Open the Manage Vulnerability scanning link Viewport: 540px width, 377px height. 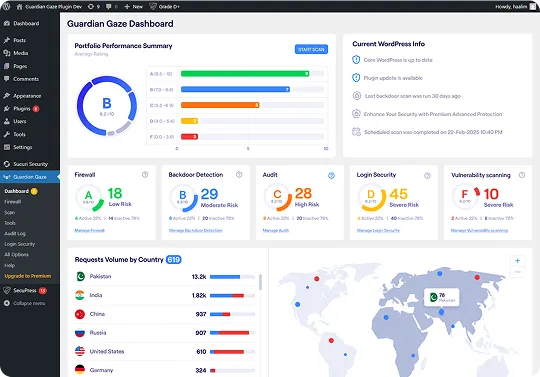[x=479, y=231]
